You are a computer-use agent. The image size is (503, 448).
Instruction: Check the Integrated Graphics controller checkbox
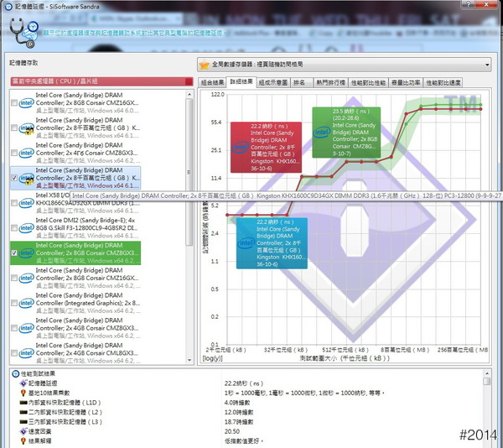[14, 303]
